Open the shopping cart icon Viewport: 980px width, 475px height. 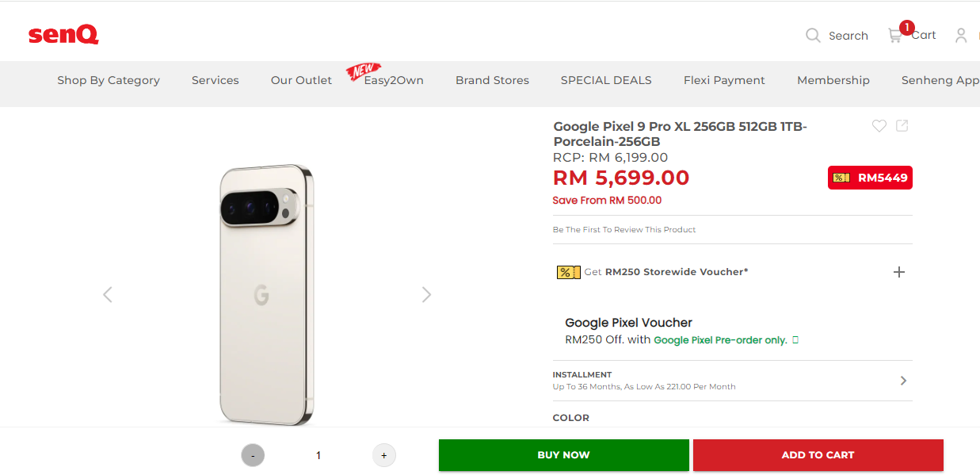click(x=895, y=35)
